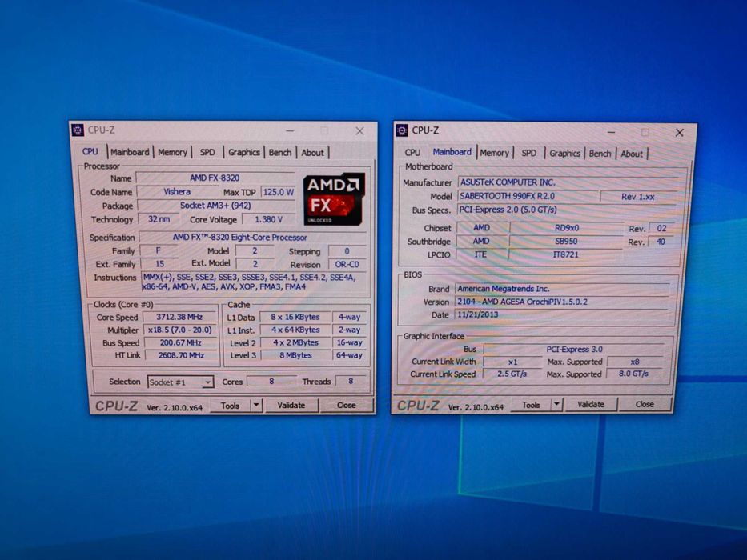Click the AMD FX-8320 name field

click(x=215, y=178)
